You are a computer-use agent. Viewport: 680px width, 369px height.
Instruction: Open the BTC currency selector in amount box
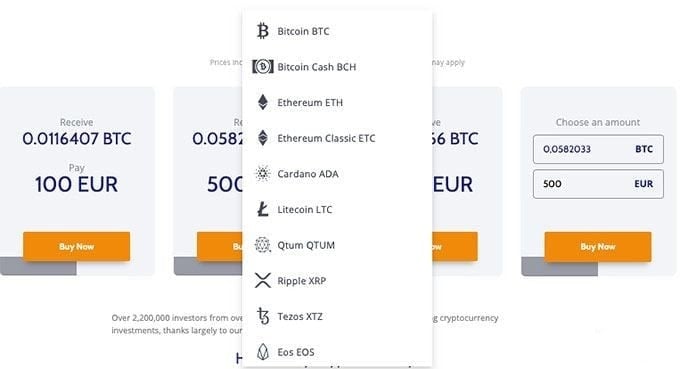644,149
